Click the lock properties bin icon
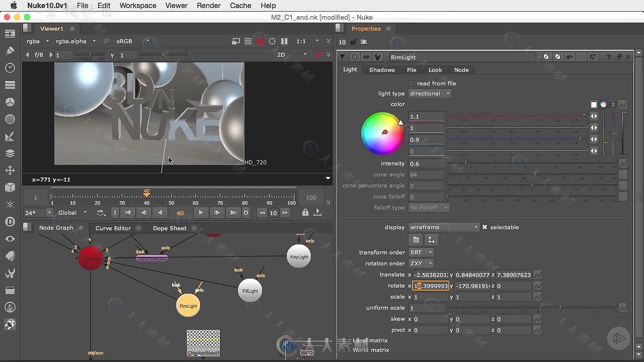This screenshot has width=644, height=362. (x=354, y=42)
